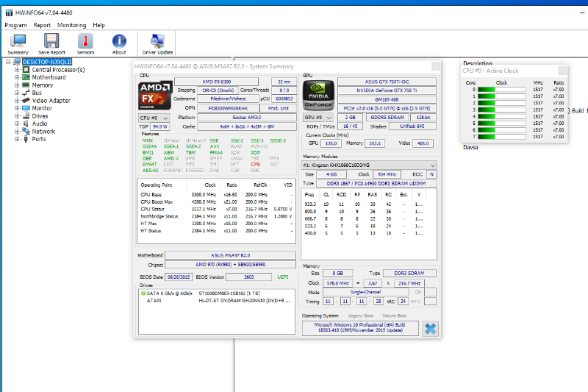The height and width of the screenshot is (392, 588).
Task: Open the Kingston memory module dropdown
Action: [x=369, y=165]
